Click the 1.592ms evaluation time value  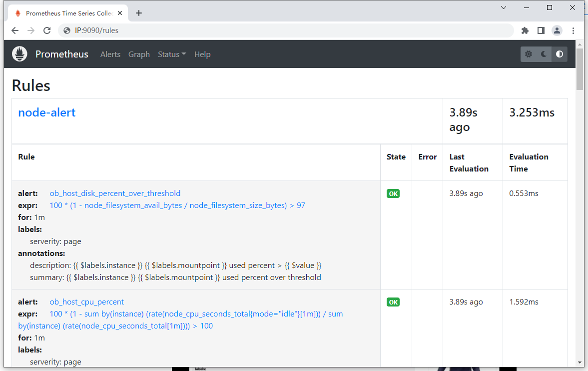[524, 301]
